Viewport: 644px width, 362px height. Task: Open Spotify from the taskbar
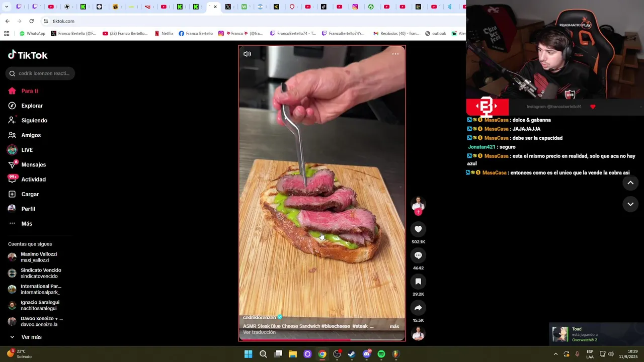(x=381, y=354)
